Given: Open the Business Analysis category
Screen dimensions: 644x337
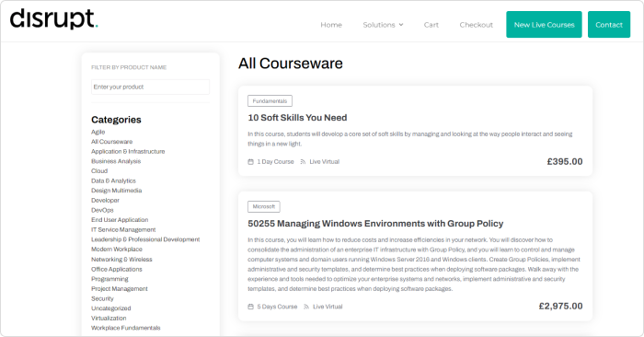Looking at the screenshot, I should 116,161.
